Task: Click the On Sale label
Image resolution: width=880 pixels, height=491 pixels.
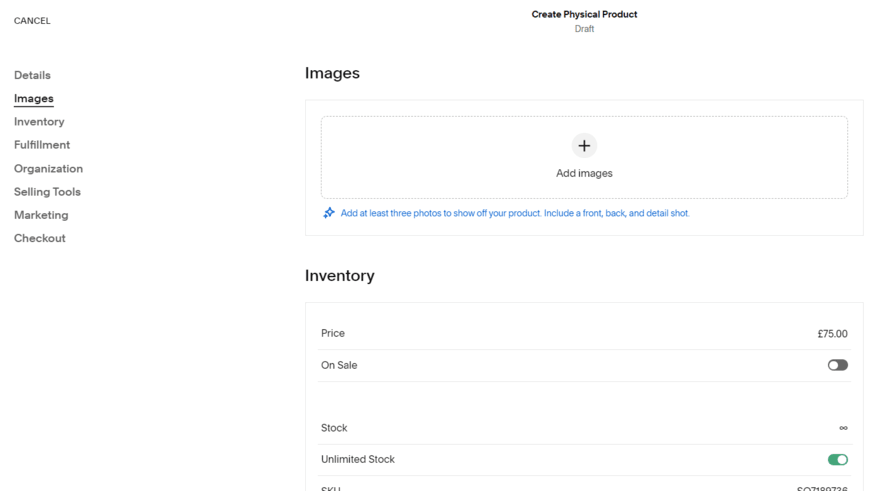Action: point(339,365)
